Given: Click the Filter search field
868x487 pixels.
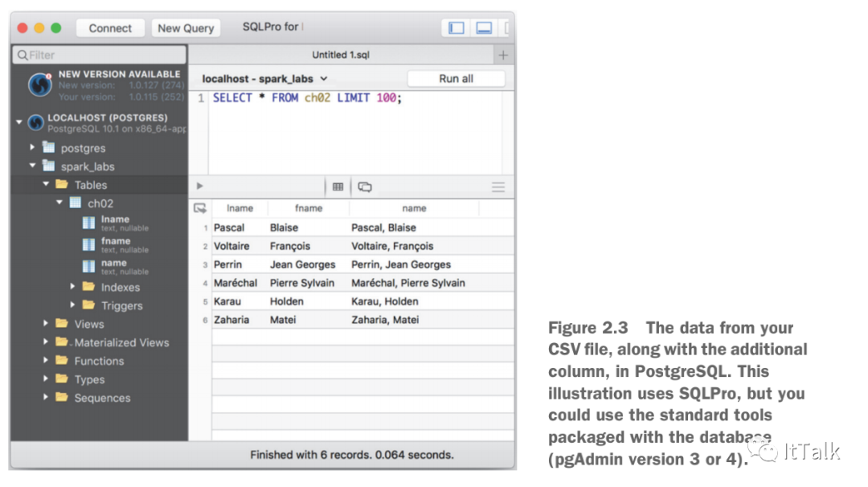Looking at the screenshot, I should coord(100,55).
